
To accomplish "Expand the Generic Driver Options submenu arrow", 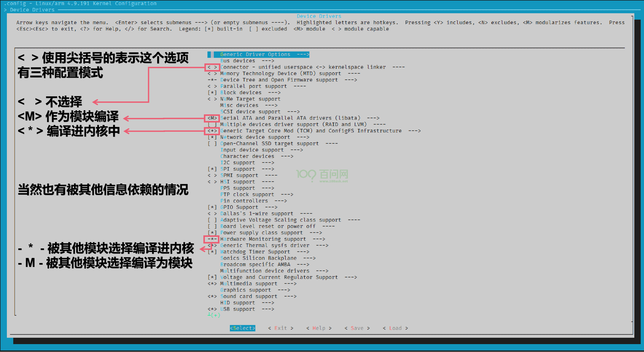I will click(x=303, y=55).
